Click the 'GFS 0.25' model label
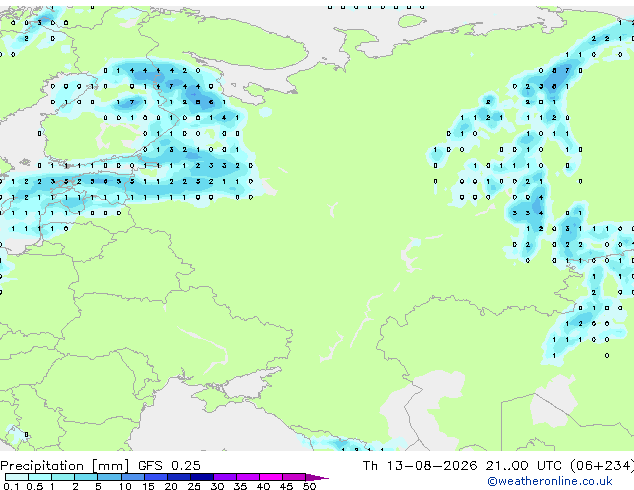Viewport: 634px width, 490px height. pyautogui.click(x=169, y=465)
